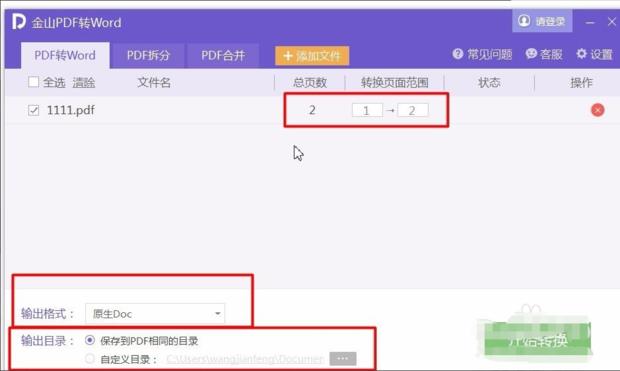Click the green 开始转换 button
The width and height of the screenshot is (620, 371).
[x=538, y=340]
